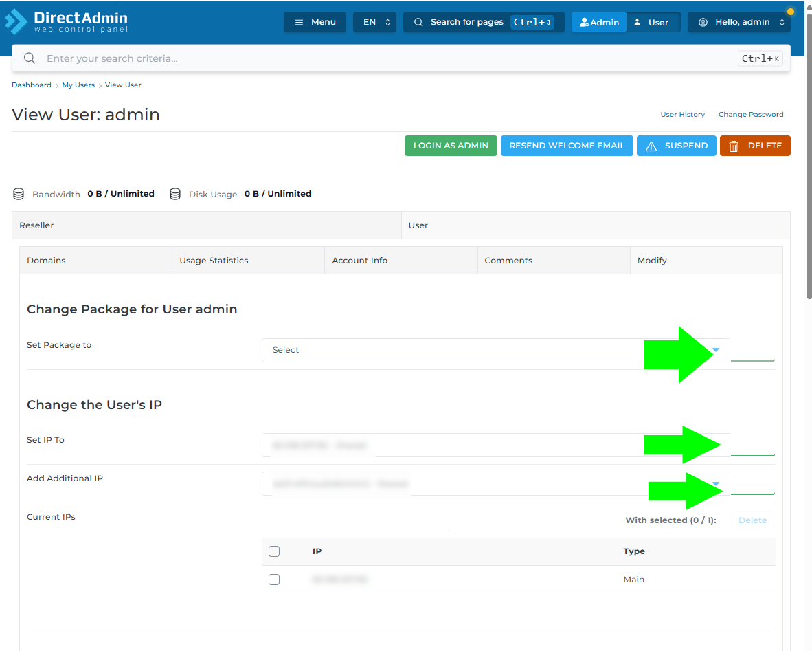This screenshot has width=812, height=651.
Task: Click the orange notification dot
Action: pyautogui.click(x=790, y=12)
